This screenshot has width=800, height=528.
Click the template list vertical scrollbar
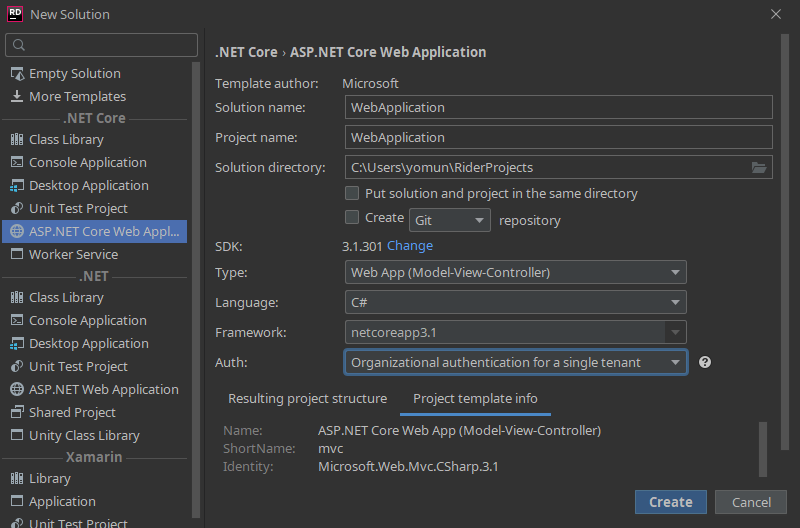(x=196, y=290)
